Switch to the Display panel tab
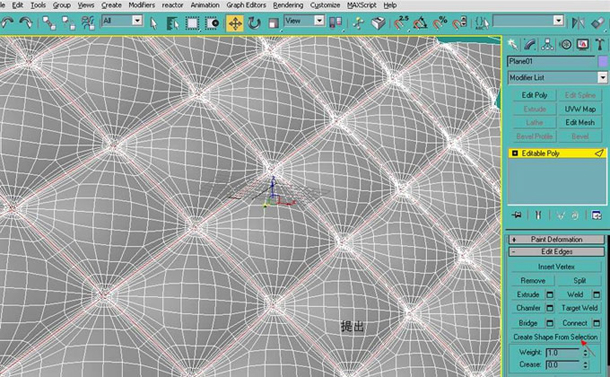The image size is (610, 377). (x=582, y=44)
